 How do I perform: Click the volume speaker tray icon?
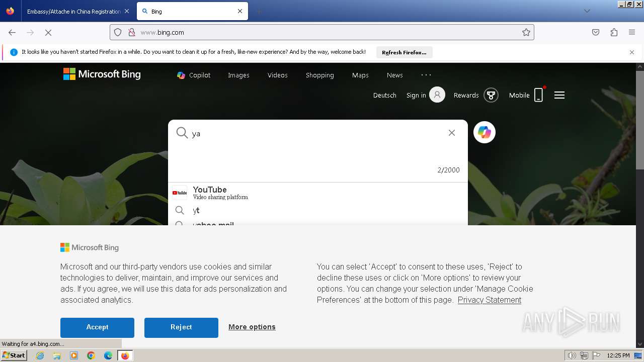pos(572,355)
